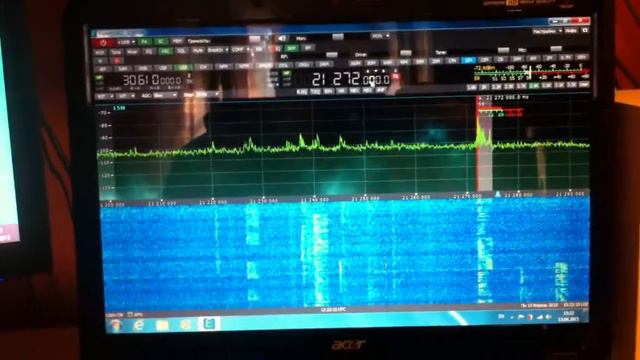Image resolution: width=640 pixels, height=360 pixels.
Task: Switch to NFM mode
Action: click(223, 67)
